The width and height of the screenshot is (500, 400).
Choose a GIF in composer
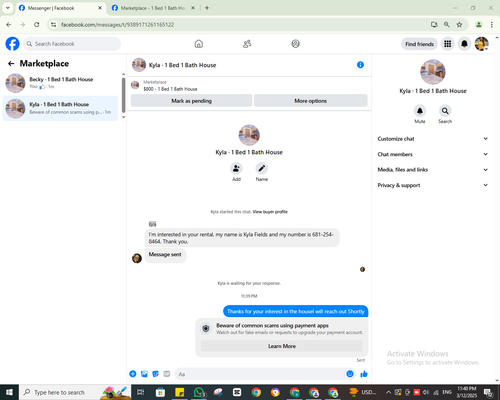167,374
